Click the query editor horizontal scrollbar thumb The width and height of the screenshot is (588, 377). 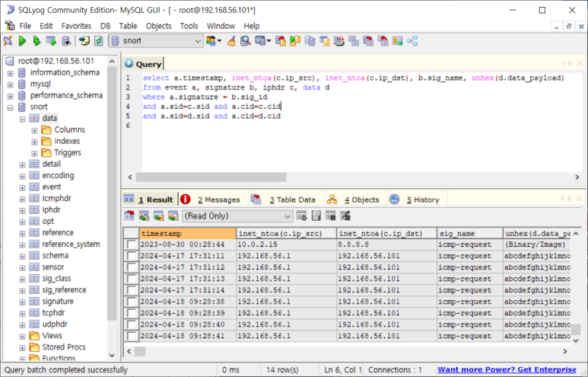(x=211, y=177)
